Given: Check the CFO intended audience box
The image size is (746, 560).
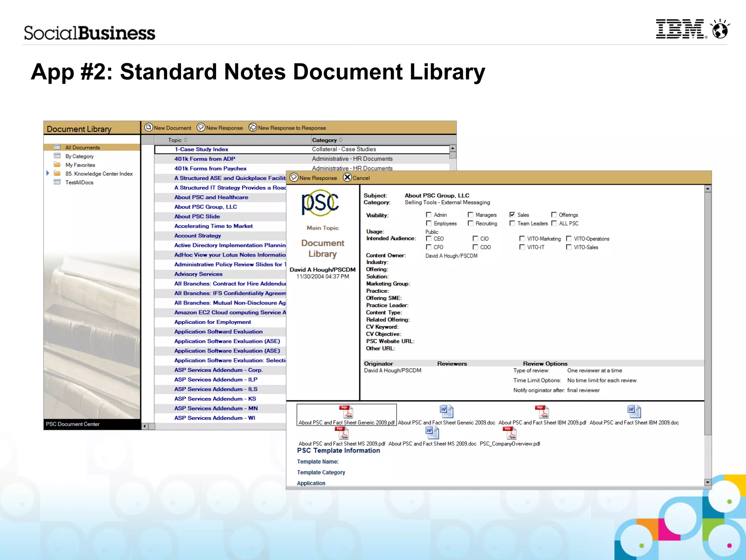Looking at the screenshot, I should coord(429,247).
